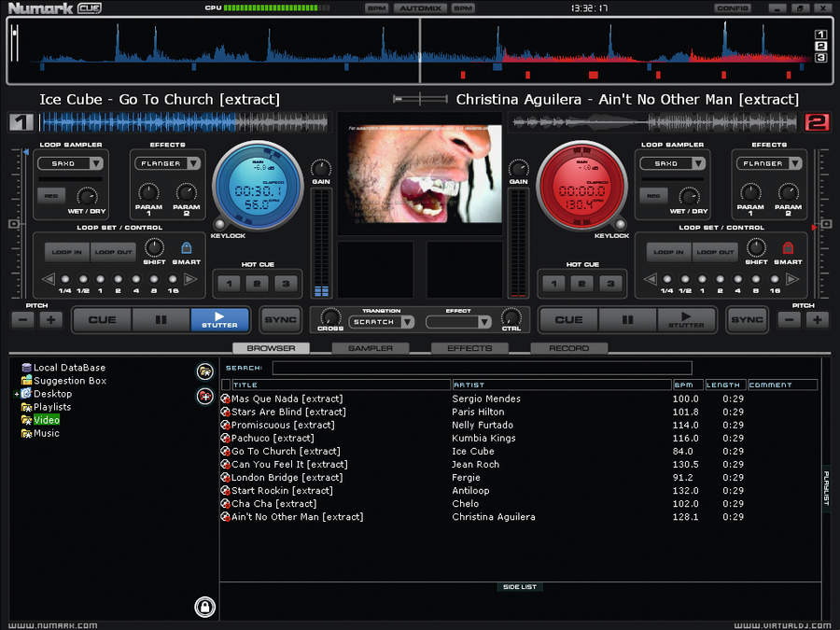Set deck 1 loop length to 1/4
This screenshot has width=840, height=630.
coord(65,279)
